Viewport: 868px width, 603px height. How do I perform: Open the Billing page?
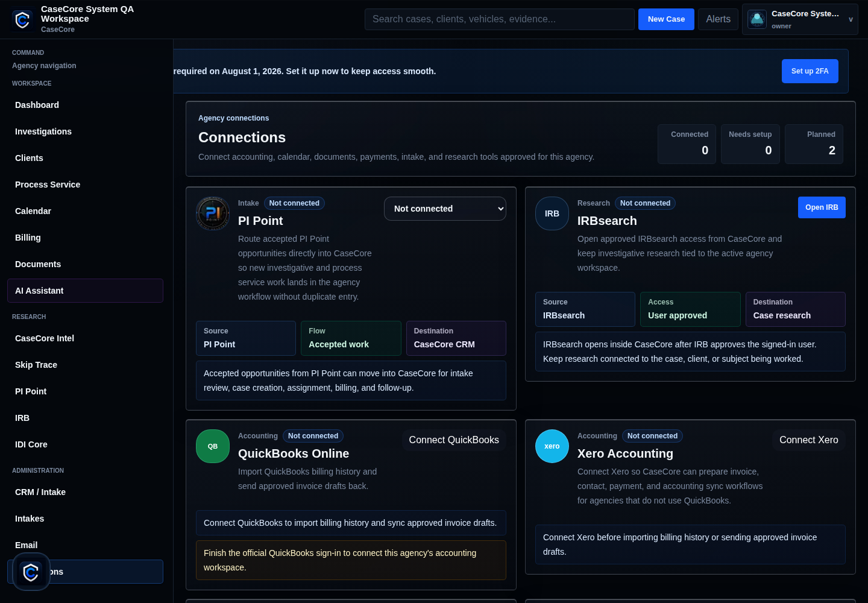[85, 238]
